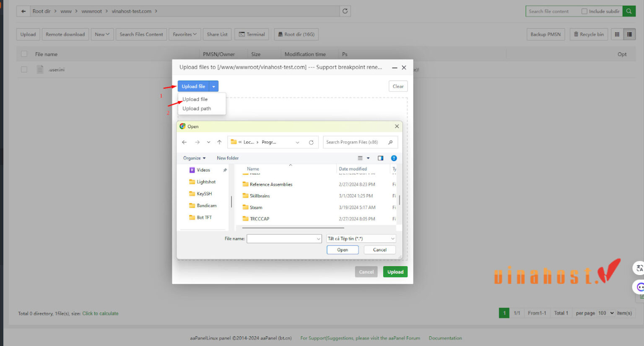Toggle the preview pane icon

pos(380,158)
